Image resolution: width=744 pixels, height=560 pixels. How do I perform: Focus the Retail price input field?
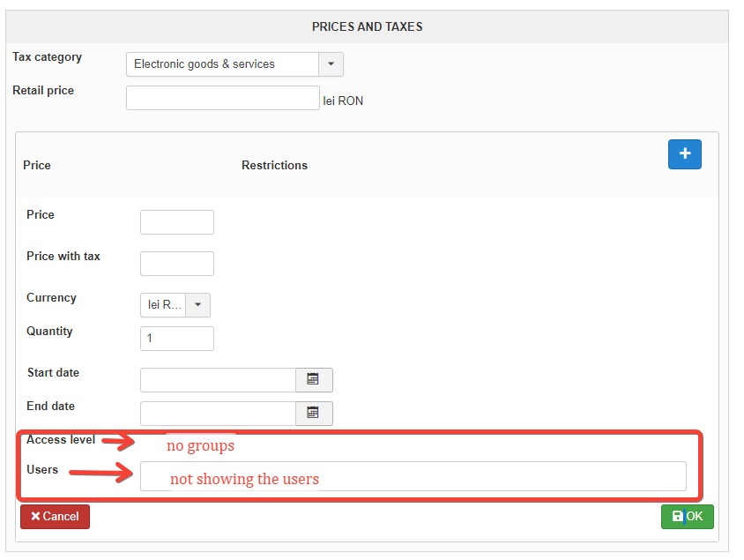(x=222, y=98)
